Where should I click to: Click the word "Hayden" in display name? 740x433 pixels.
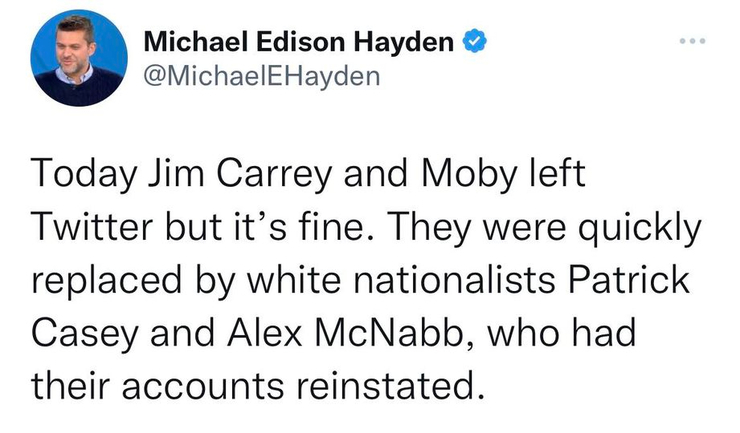[404, 42]
